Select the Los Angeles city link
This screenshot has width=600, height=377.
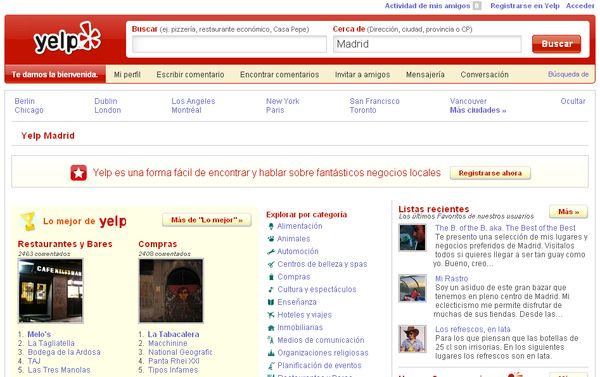[193, 101]
